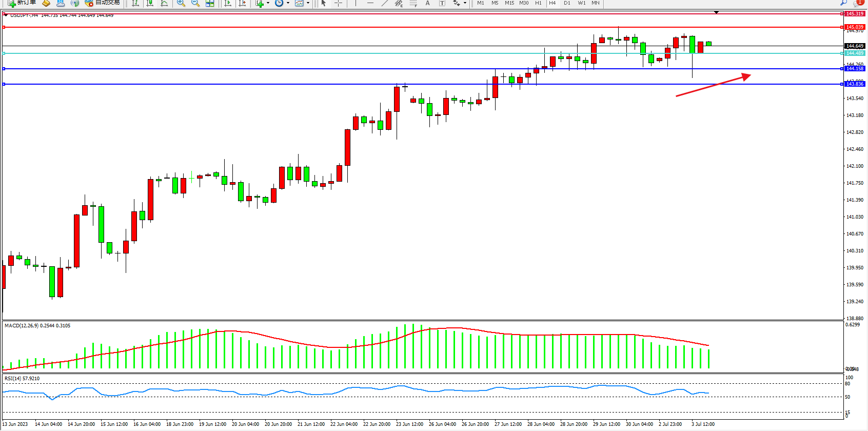
Task: Open the periodicity clock dropdown arrow
Action: (x=288, y=3)
